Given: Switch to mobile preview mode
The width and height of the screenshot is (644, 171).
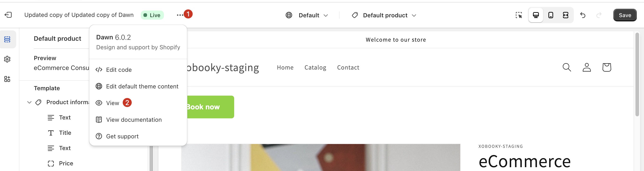Looking at the screenshot, I should (x=551, y=15).
